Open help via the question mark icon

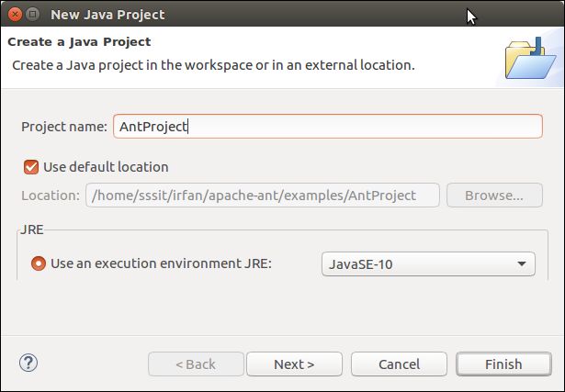[x=28, y=363]
